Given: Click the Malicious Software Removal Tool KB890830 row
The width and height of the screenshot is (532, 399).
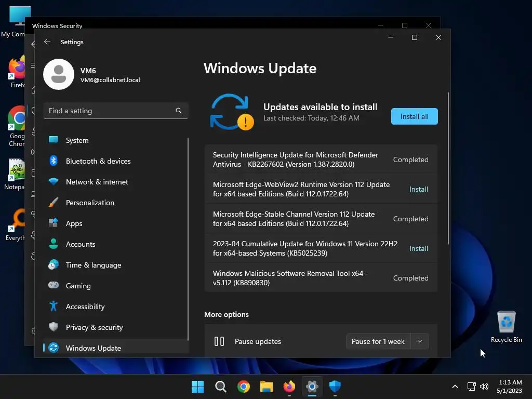Looking at the screenshot, I should pos(321,278).
